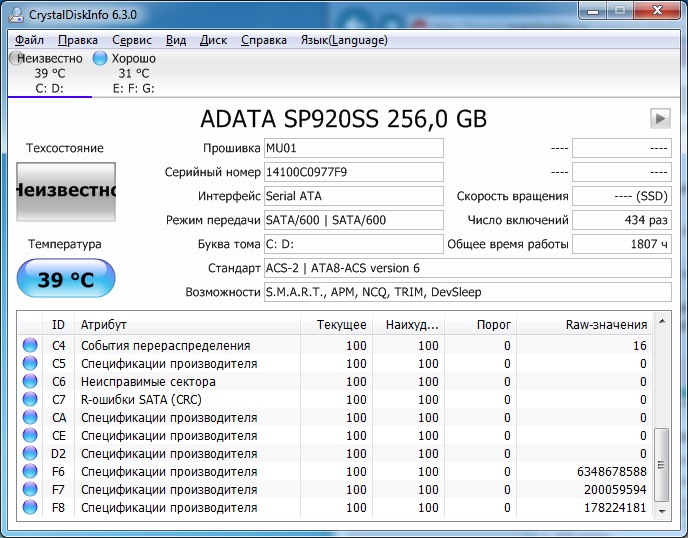Click the scroll-up arrow of the attribute list

point(662,322)
